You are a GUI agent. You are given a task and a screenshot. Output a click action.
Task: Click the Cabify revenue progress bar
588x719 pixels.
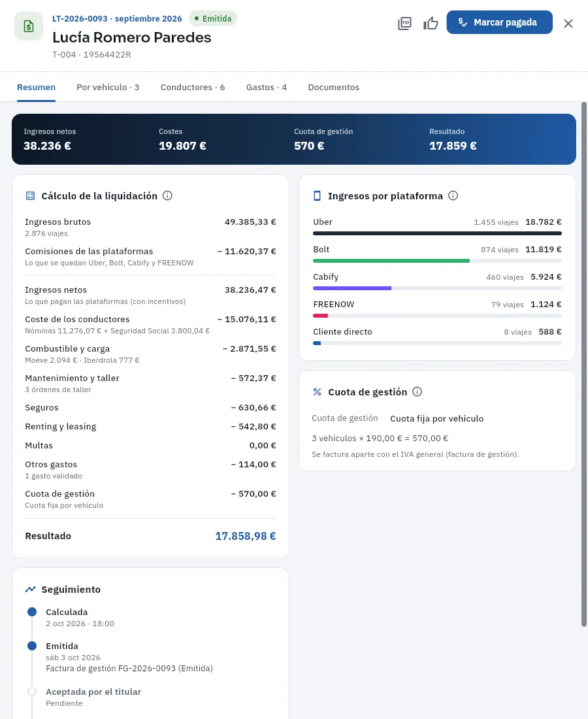click(437, 288)
